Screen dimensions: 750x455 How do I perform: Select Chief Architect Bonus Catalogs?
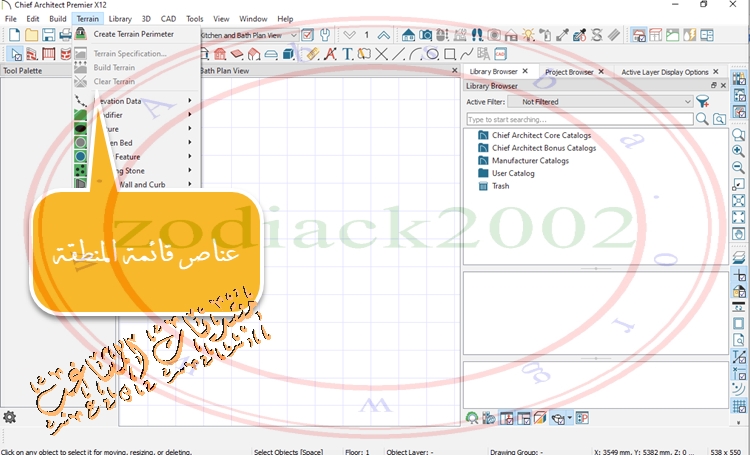[544, 148]
